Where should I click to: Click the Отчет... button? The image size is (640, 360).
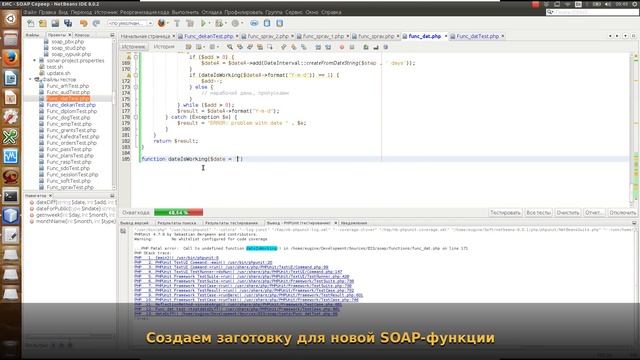tap(594, 213)
